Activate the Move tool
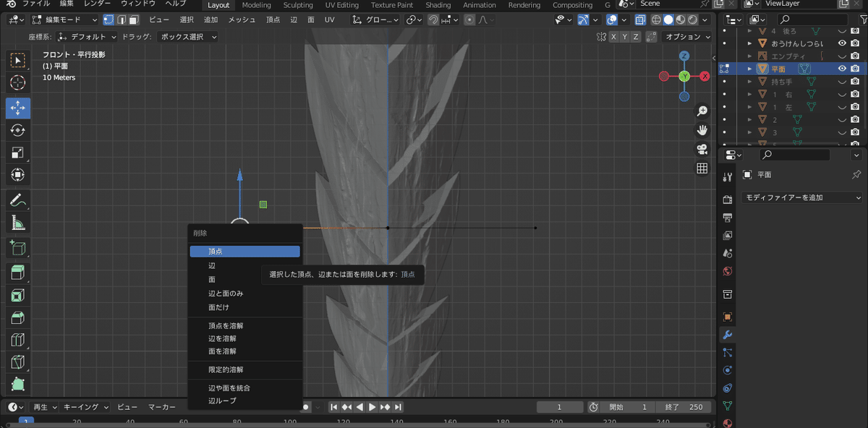The width and height of the screenshot is (868, 428). click(x=18, y=108)
